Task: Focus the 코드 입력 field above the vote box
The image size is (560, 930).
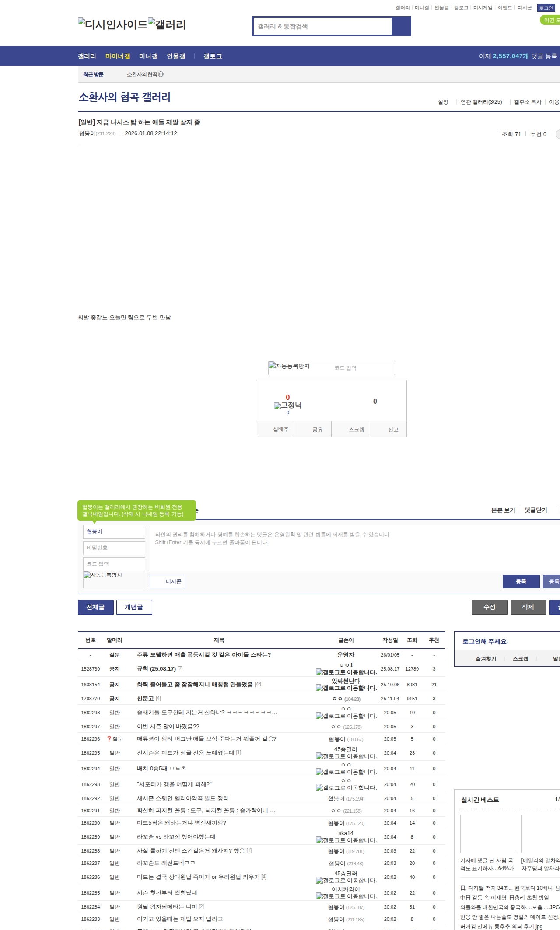Action: pos(363,368)
